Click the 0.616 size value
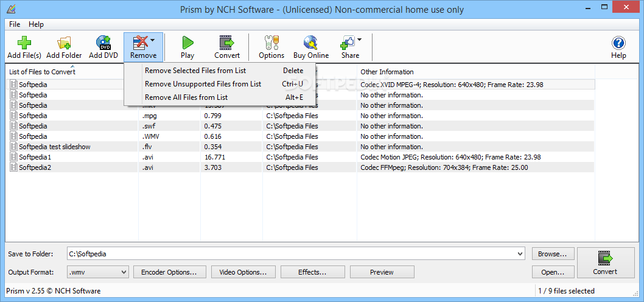This screenshot has width=644, height=302. (213, 136)
